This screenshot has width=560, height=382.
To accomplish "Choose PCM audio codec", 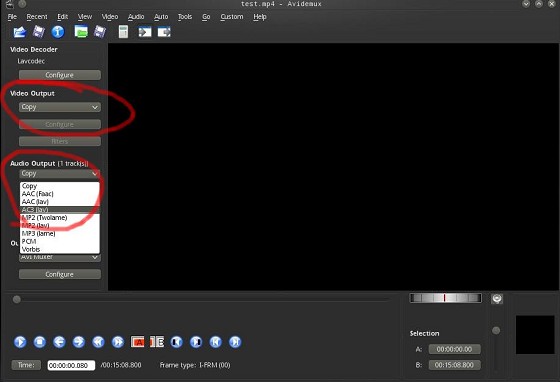I will pyautogui.click(x=60, y=241).
